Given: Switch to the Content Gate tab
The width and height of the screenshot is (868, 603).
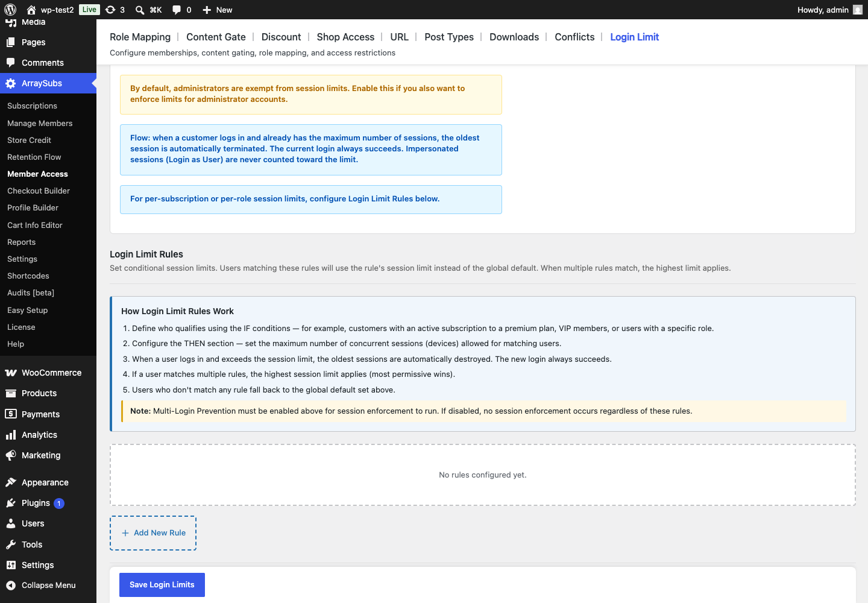Looking at the screenshot, I should (x=216, y=37).
